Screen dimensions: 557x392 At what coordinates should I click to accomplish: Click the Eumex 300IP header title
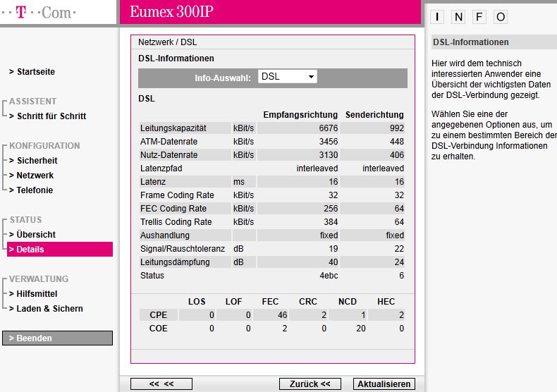(171, 12)
